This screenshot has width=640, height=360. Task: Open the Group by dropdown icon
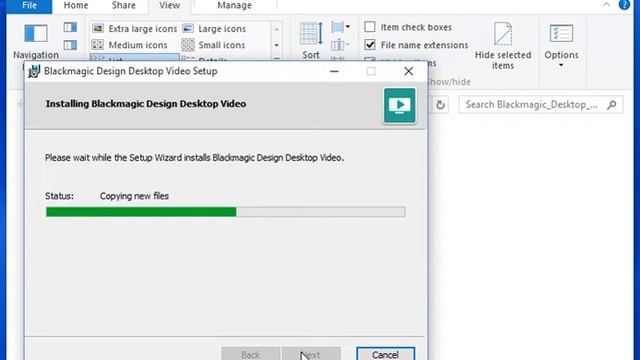click(x=341, y=27)
